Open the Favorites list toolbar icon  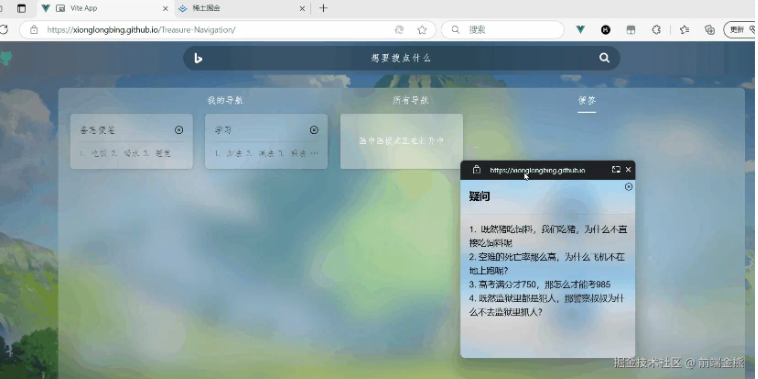pyautogui.click(x=684, y=30)
